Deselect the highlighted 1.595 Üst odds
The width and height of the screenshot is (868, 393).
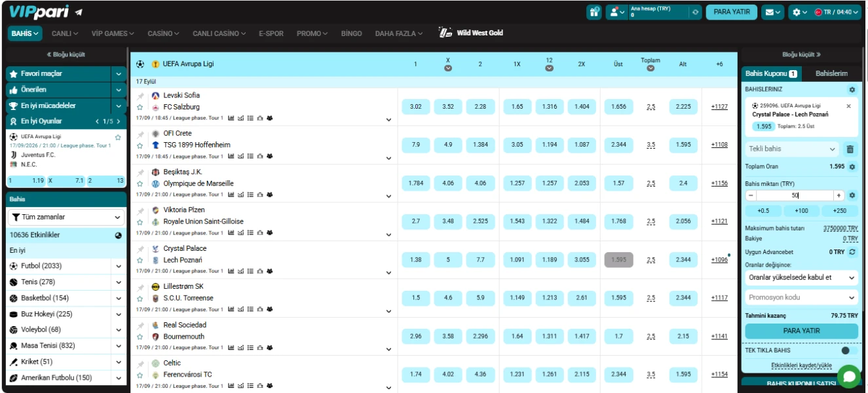(618, 259)
